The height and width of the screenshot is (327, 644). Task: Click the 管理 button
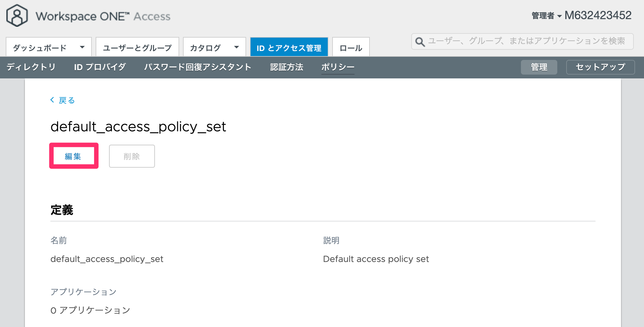coord(539,67)
